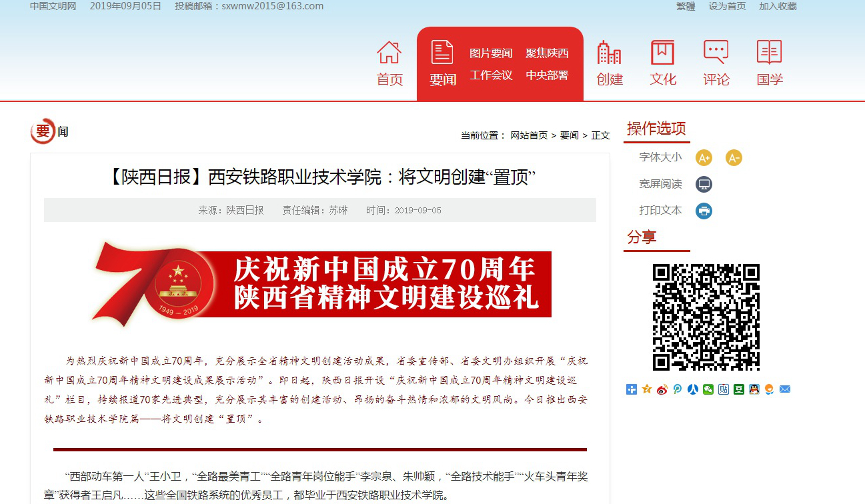865x504 pixels.
Task: Click 网站首页 breadcrumb link
Action: click(529, 135)
